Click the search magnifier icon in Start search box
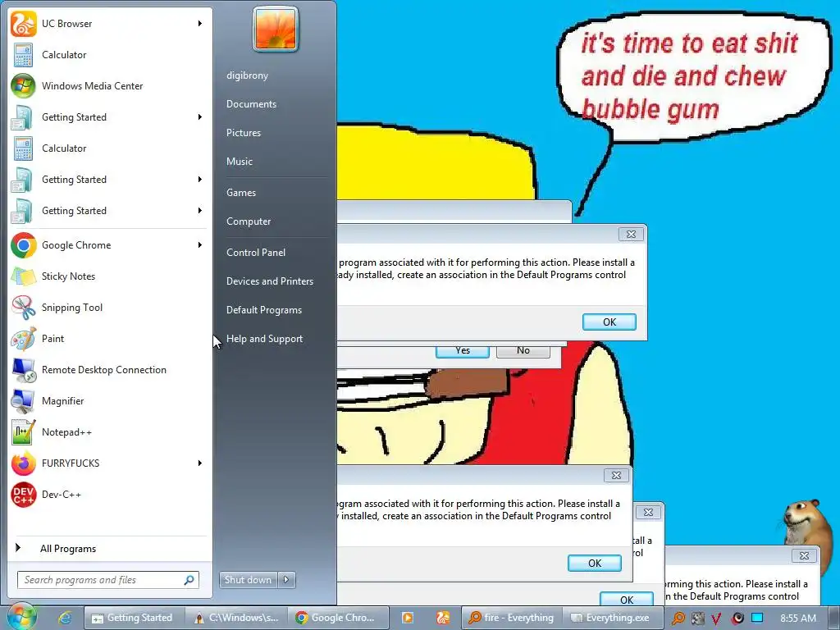Viewport: 840px width, 630px height. (x=189, y=580)
